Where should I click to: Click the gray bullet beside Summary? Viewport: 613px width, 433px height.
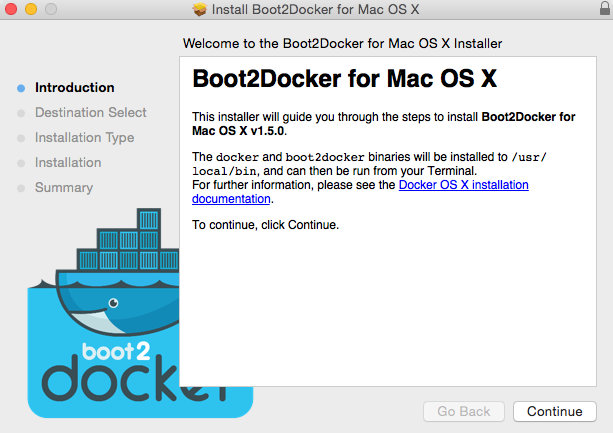tap(21, 188)
